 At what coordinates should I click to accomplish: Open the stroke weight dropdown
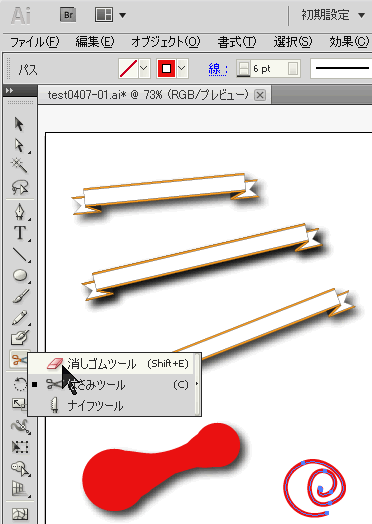coord(293,69)
